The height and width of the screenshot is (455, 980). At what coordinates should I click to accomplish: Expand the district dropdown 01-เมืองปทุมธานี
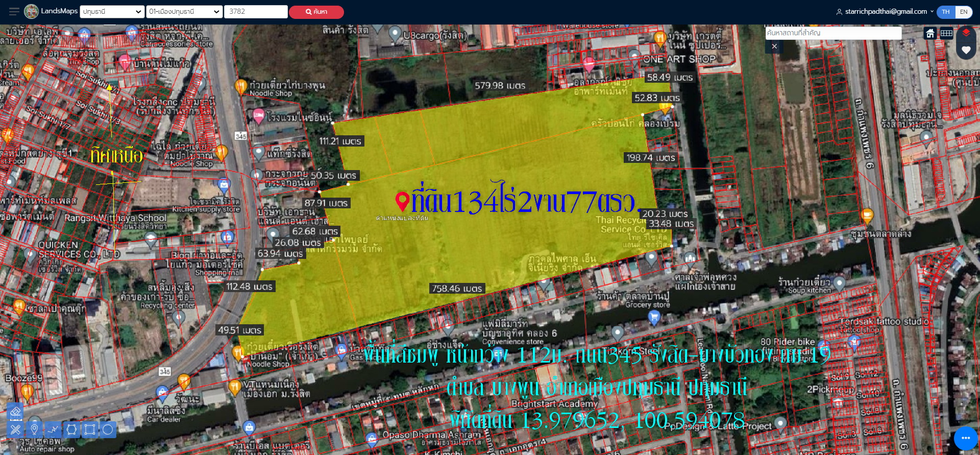pos(184,12)
